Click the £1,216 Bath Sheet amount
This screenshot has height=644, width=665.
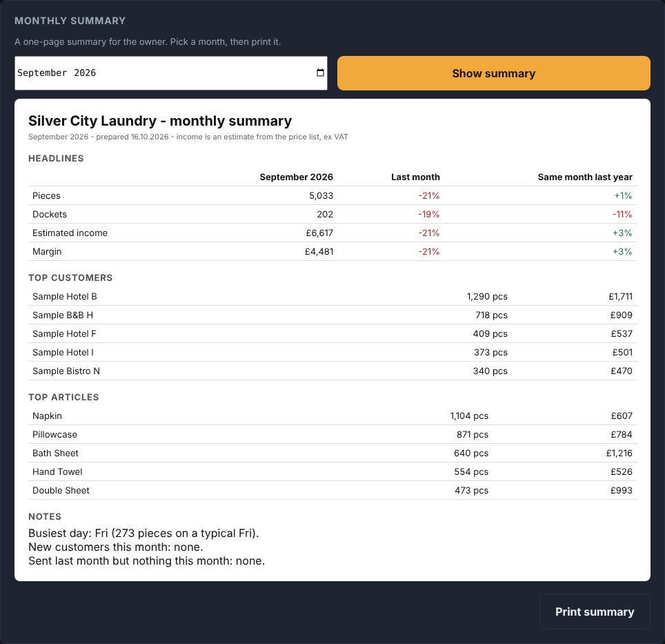click(x=619, y=453)
